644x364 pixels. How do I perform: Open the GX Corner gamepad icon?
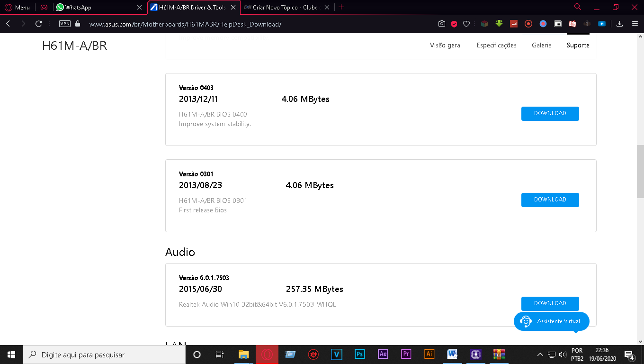[44, 7]
